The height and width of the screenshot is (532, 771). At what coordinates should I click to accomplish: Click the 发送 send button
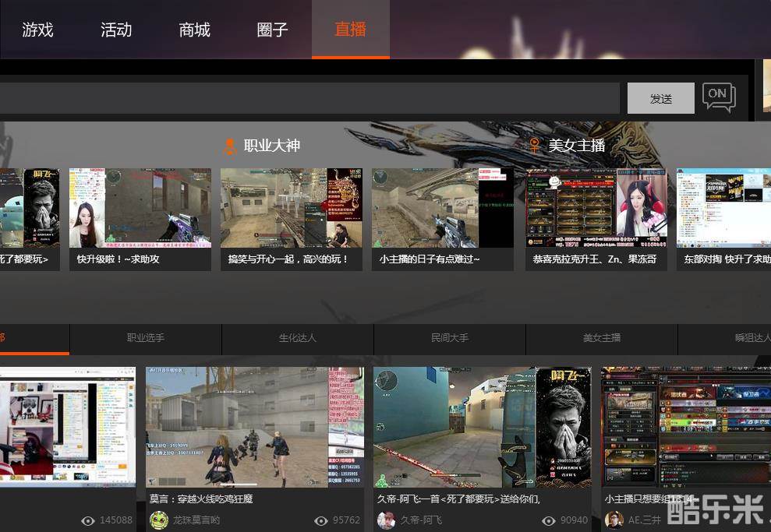pos(660,99)
